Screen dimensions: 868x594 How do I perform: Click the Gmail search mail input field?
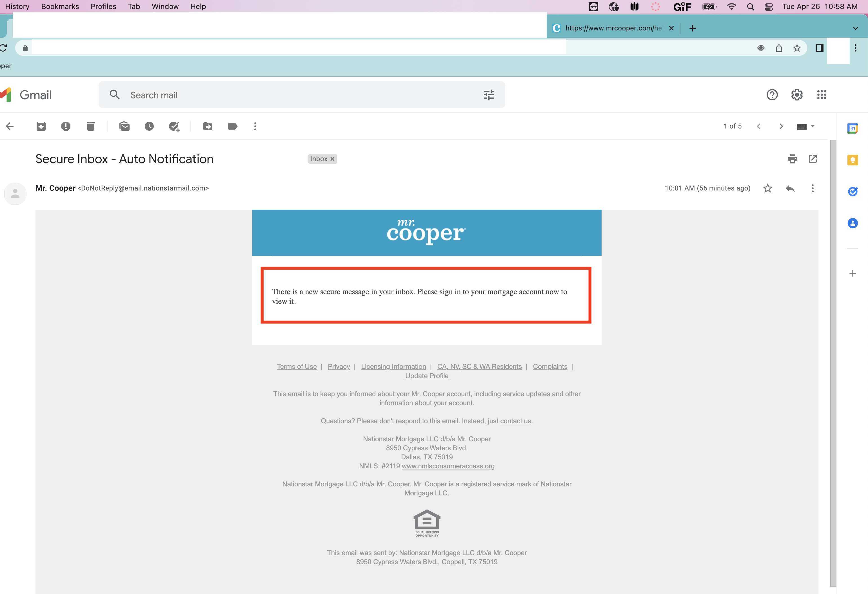(301, 95)
